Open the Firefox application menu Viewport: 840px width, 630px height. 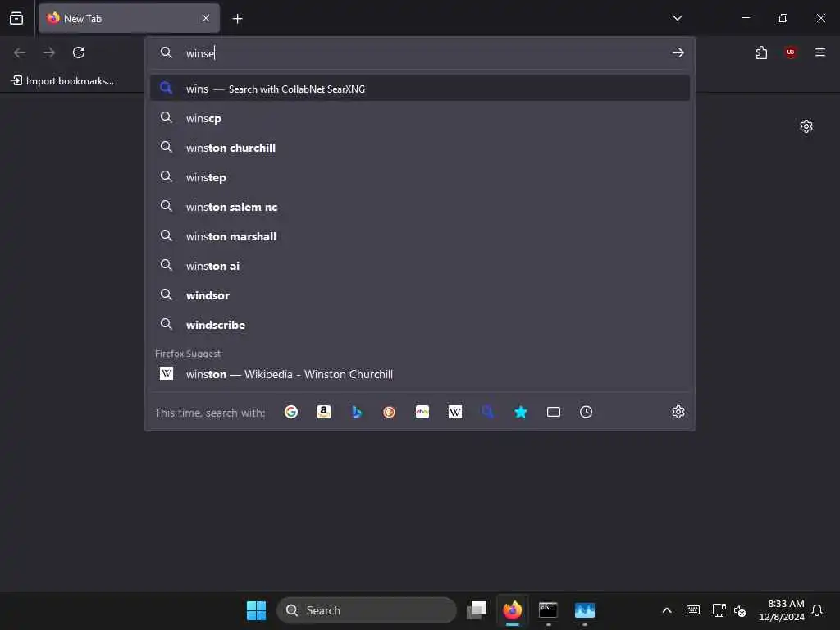(x=819, y=52)
